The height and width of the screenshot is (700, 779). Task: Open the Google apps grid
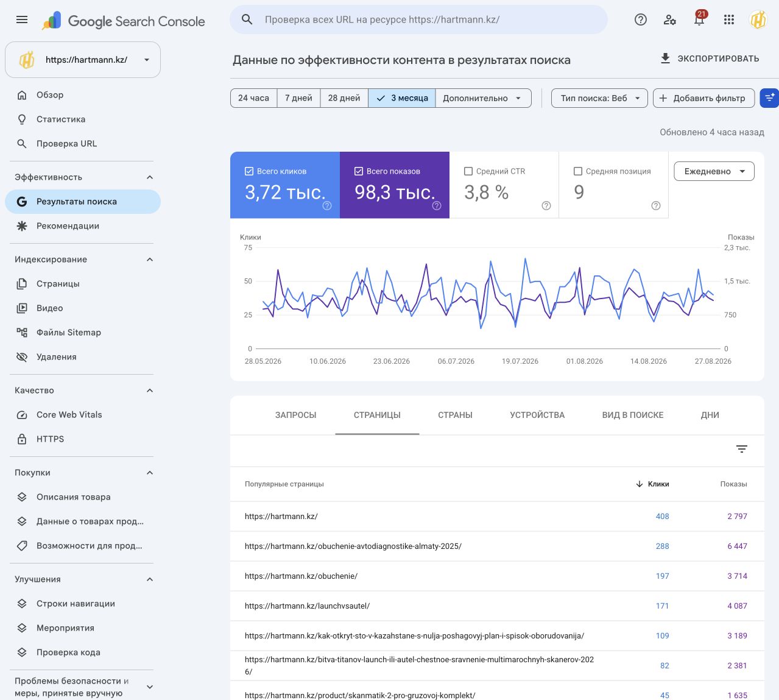click(729, 19)
